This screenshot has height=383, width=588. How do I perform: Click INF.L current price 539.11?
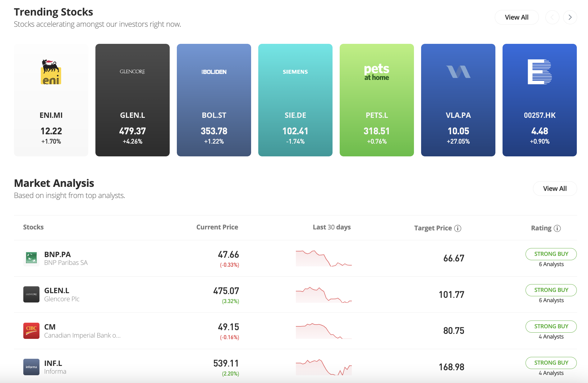tap(226, 363)
